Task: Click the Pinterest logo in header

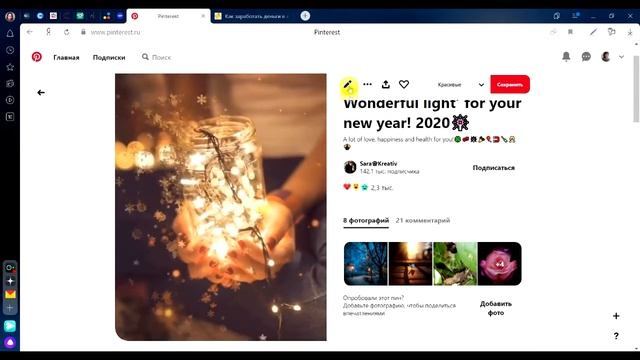Action: click(37, 57)
